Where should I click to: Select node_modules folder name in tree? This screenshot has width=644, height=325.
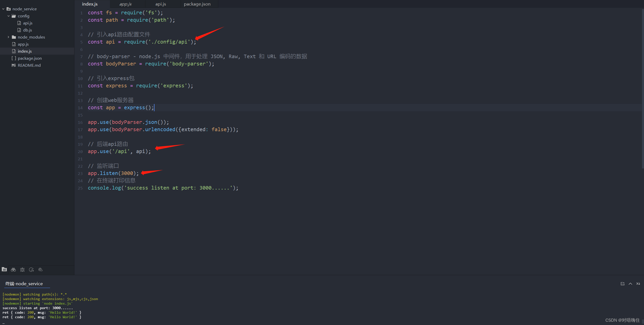(31, 37)
